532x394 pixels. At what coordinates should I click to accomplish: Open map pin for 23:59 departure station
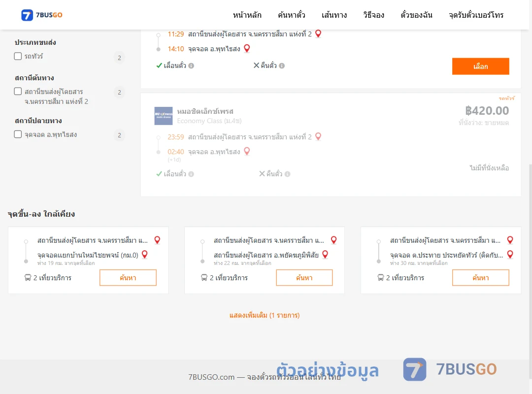318,136
